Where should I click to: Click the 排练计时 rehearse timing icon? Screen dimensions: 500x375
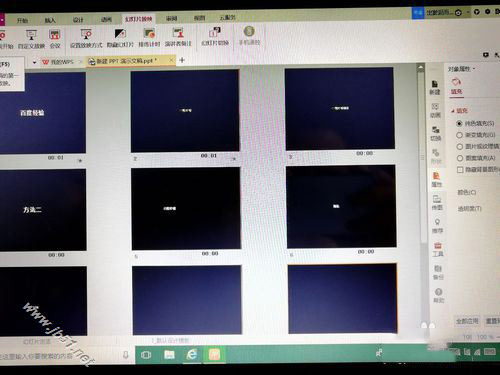point(149,34)
